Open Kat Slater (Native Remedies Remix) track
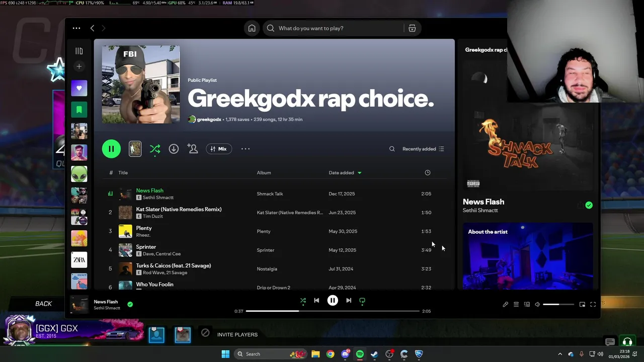Image resolution: width=644 pixels, height=362 pixels. coord(179,209)
